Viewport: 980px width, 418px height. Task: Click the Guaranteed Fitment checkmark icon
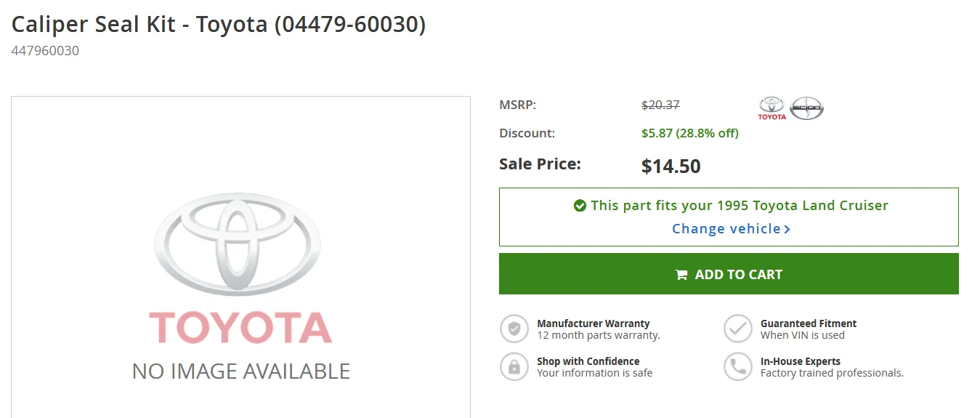[x=738, y=329]
